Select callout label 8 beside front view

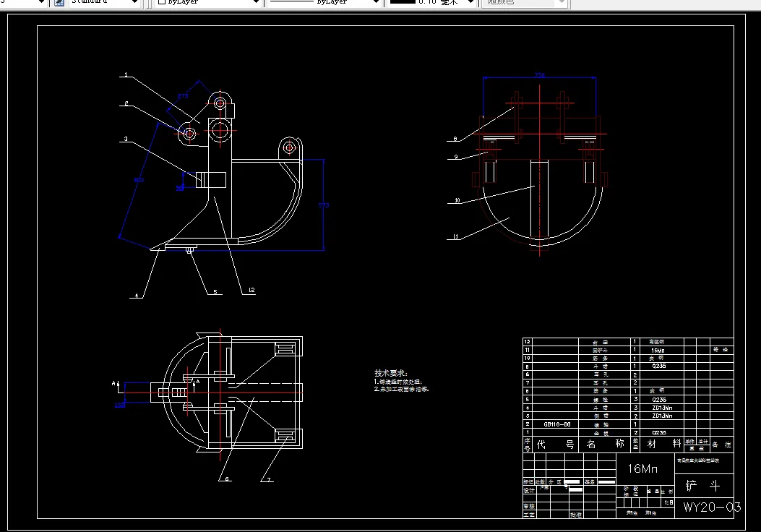pyautogui.click(x=455, y=139)
